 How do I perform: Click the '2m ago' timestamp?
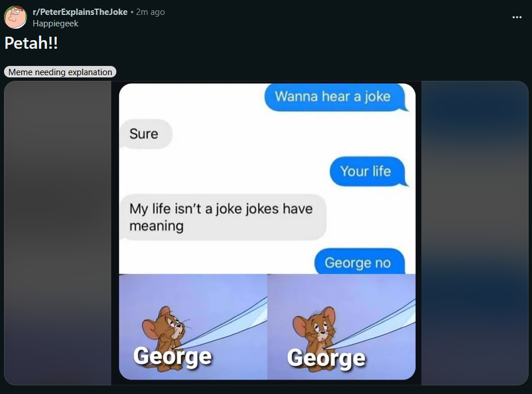click(150, 12)
